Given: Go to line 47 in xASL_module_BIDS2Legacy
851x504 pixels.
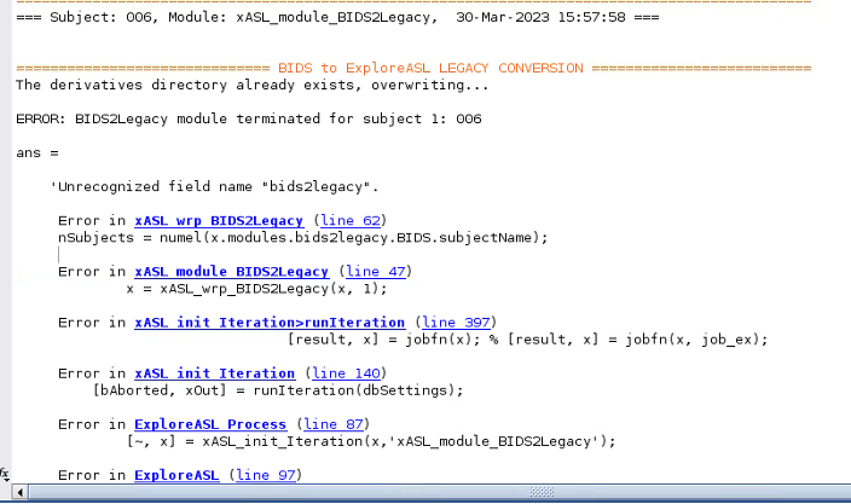Looking at the screenshot, I should pyautogui.click(x=376, y=271).
